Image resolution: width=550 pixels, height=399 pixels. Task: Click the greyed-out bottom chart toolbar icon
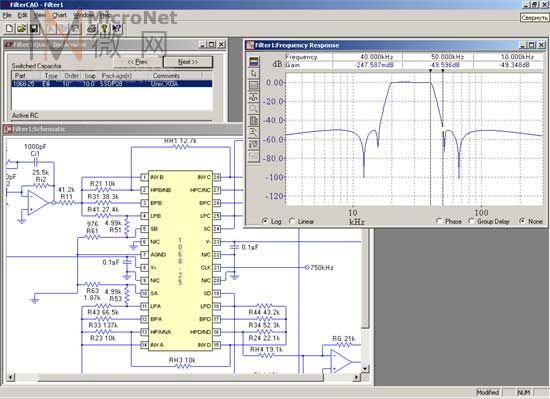pos(254,156)
